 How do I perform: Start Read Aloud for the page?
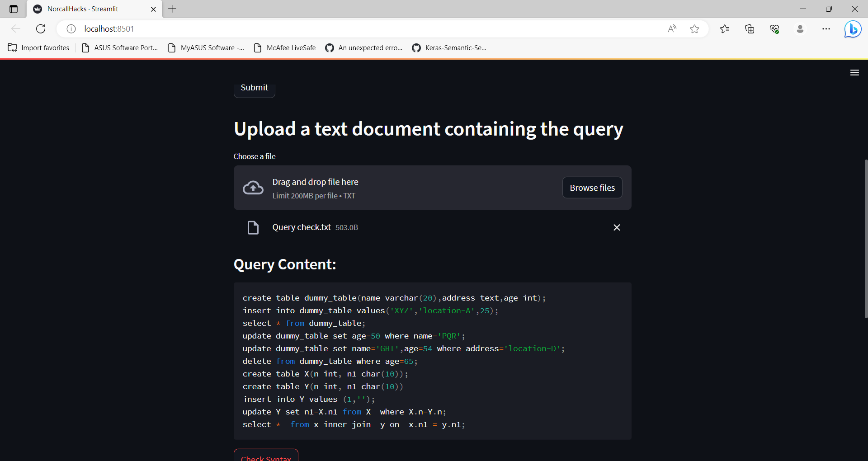[x=672, y=28]
